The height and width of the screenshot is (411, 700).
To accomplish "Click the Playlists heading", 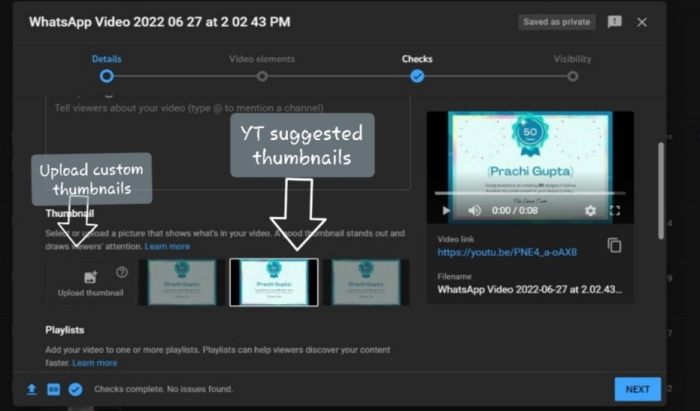I will click(x=65, y=330).
